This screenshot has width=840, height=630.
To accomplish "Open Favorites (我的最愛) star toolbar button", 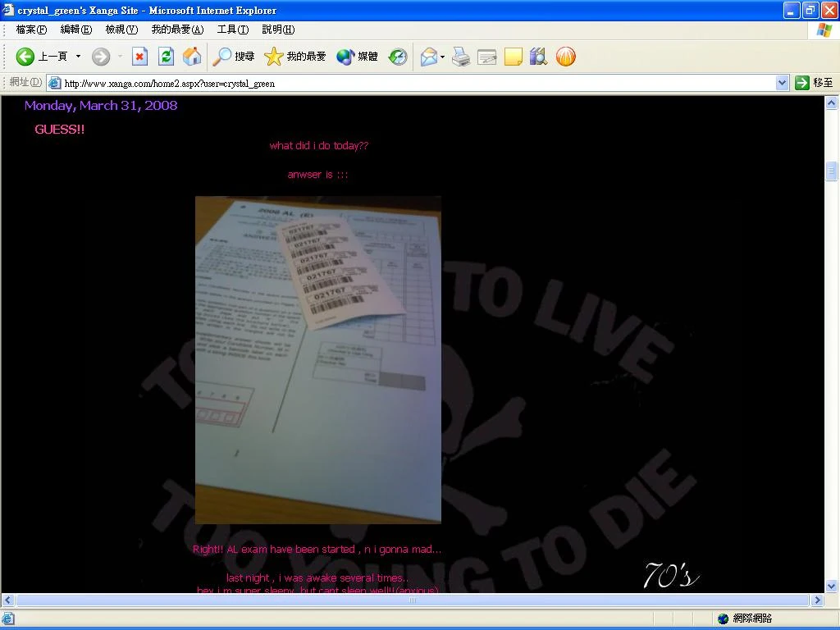I will pos(294,57).
